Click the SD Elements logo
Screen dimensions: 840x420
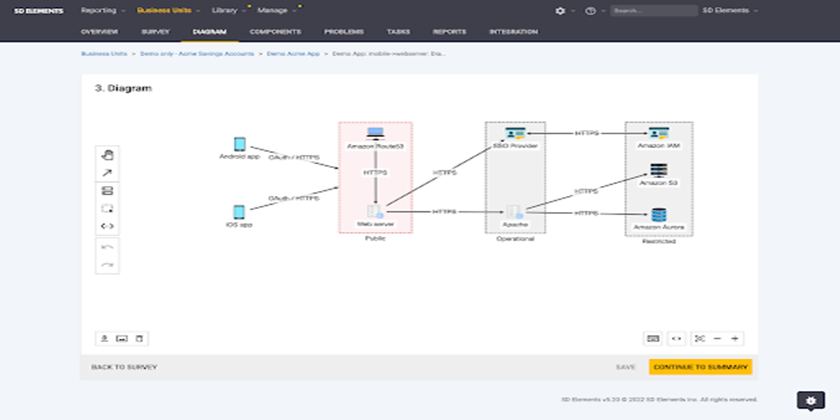[x=39, y=11]
